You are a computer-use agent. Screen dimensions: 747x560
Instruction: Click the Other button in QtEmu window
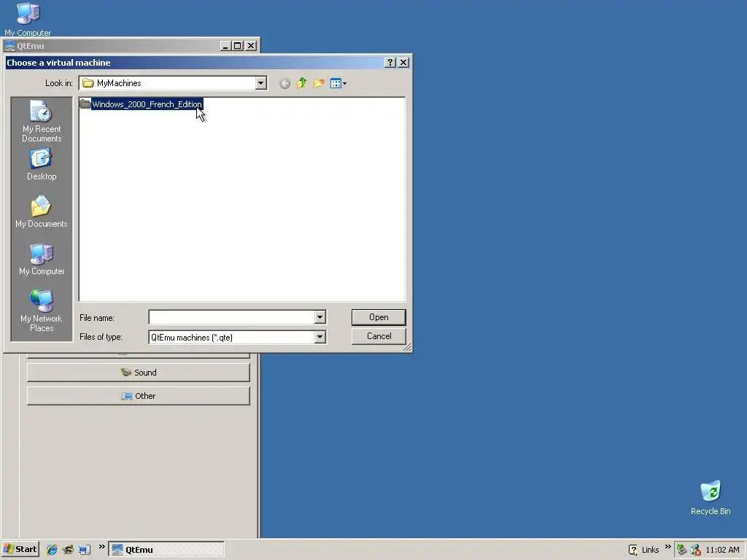click(138, 396)
